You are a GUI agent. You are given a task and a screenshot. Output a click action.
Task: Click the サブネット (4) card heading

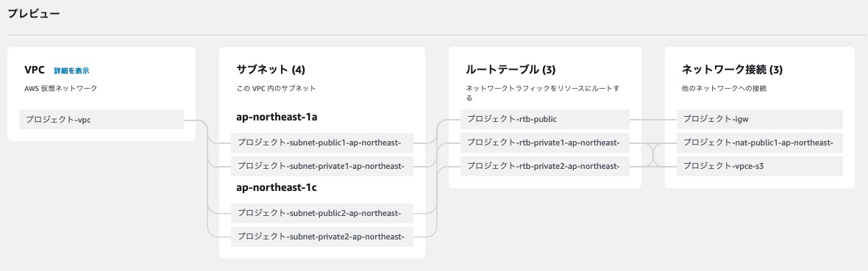pos(271,70)
